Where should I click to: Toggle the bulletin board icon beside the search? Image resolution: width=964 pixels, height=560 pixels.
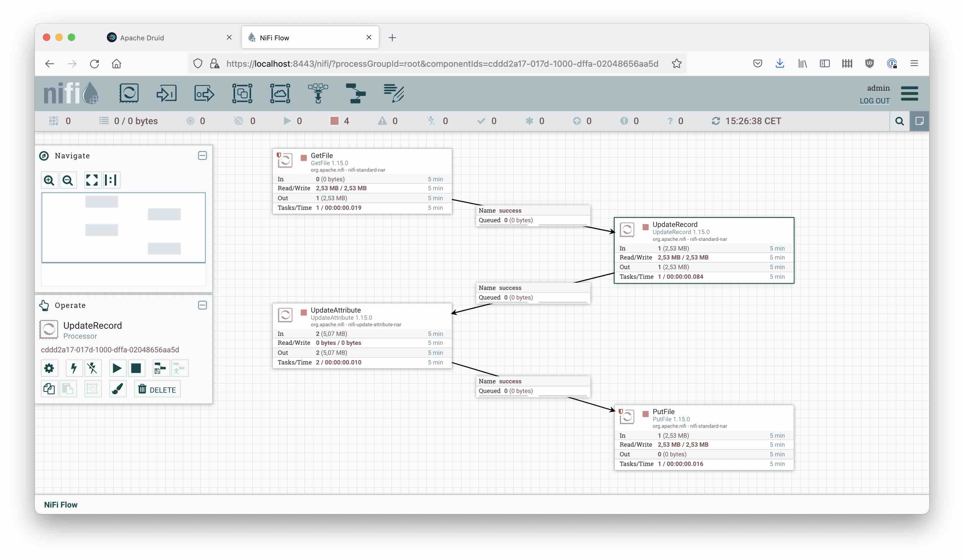click(919, 121)
